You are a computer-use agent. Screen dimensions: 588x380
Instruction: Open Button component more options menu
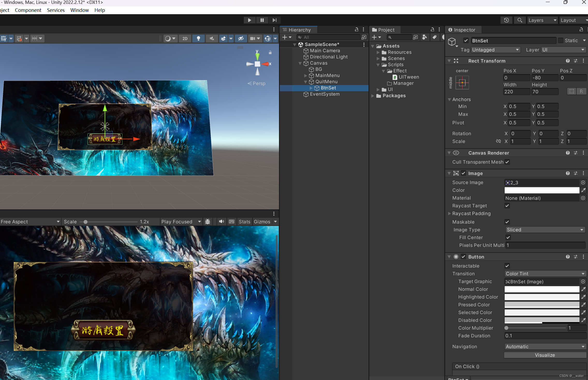tap(583, 257)
